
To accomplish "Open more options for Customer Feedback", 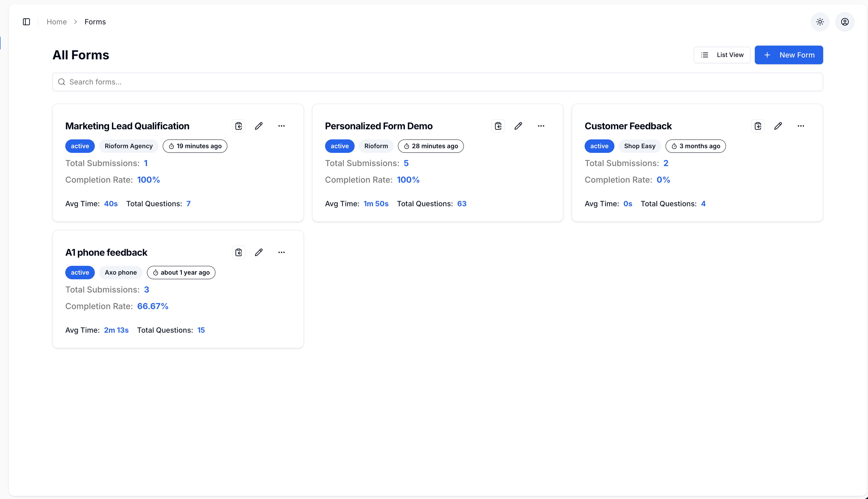I will (800, 126).
